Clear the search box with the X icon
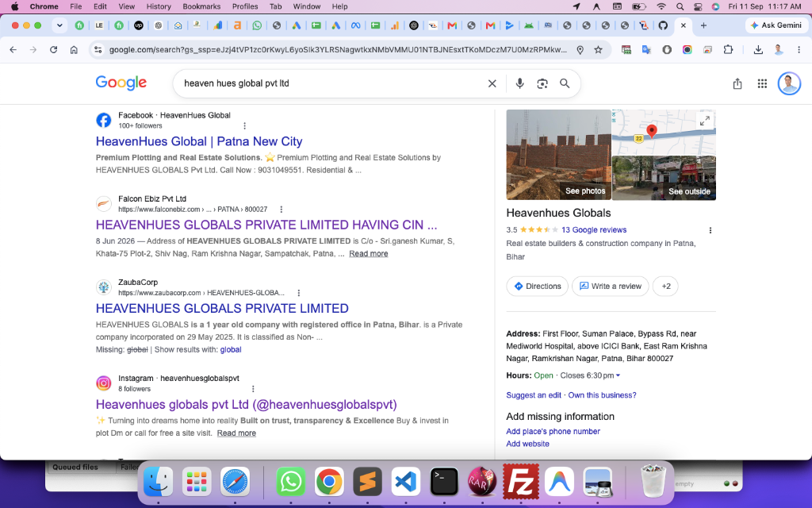The height and width of the screenshot is (508, 812). click(x=492, y=83)
